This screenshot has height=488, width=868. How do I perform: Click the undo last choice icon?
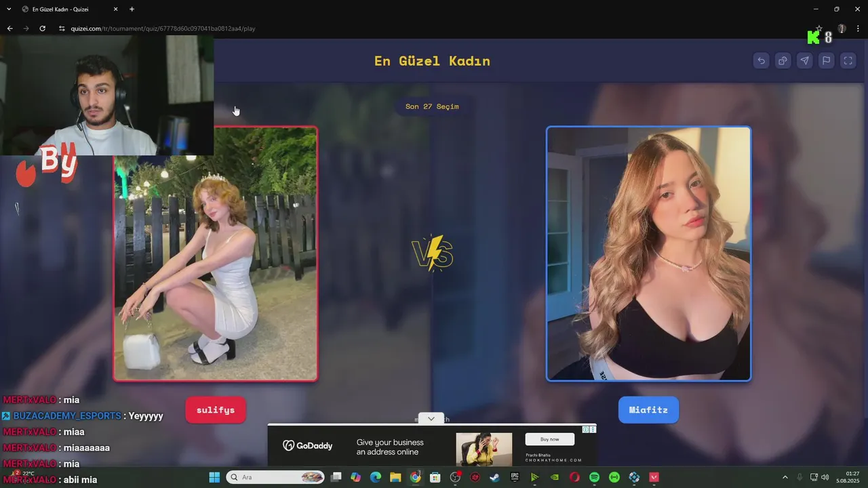click(x=761, y=61)
